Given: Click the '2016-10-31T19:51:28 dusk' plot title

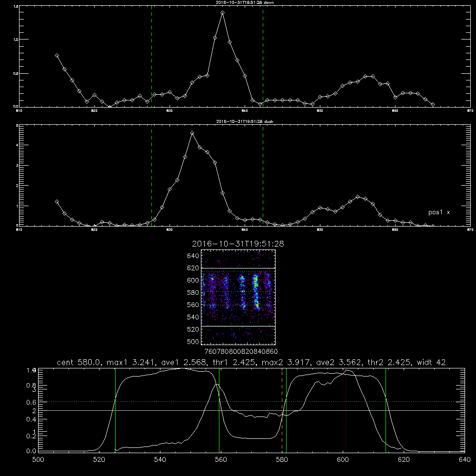Looking at the screenshot, I should 245,121.
